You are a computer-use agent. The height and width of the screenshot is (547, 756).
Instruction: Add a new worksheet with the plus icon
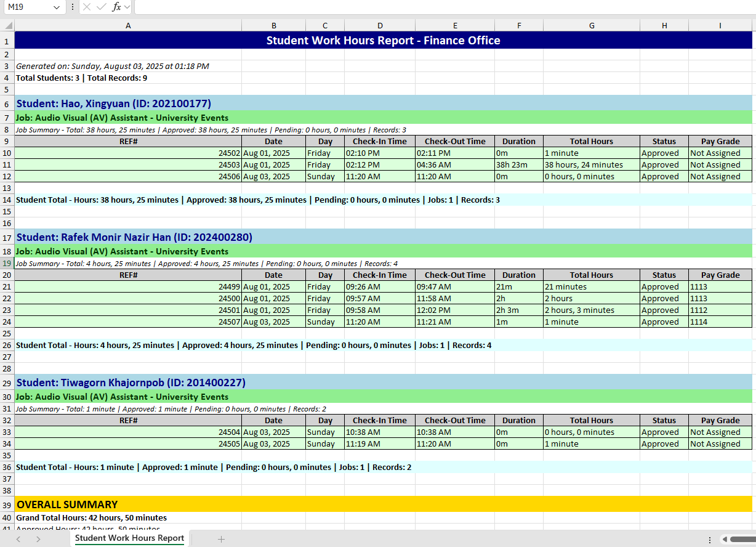(x=221, y=538)
